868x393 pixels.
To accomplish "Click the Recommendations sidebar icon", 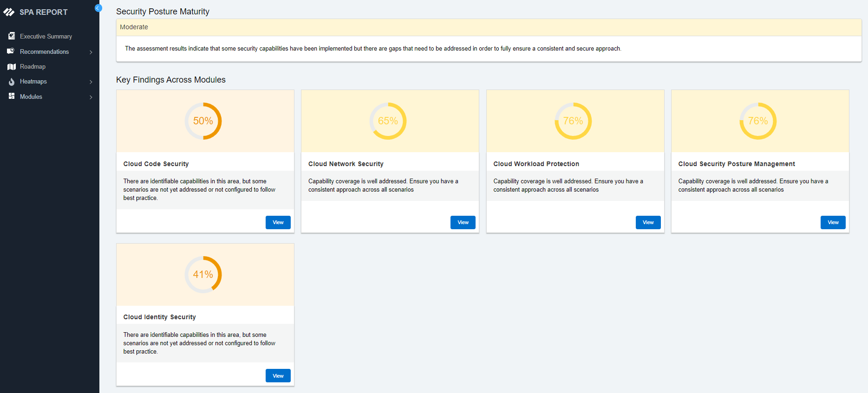I will [x=11, y=52].
